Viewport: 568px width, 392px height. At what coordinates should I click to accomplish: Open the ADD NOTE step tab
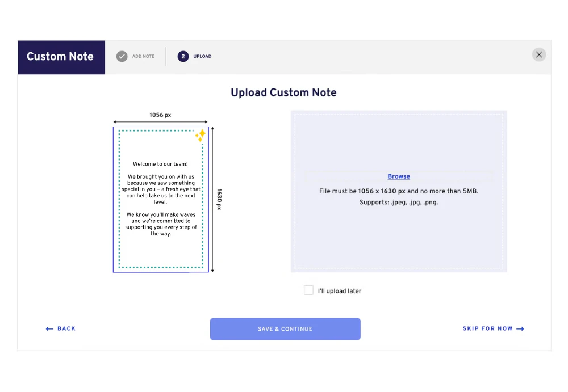[x=143, y=57]
